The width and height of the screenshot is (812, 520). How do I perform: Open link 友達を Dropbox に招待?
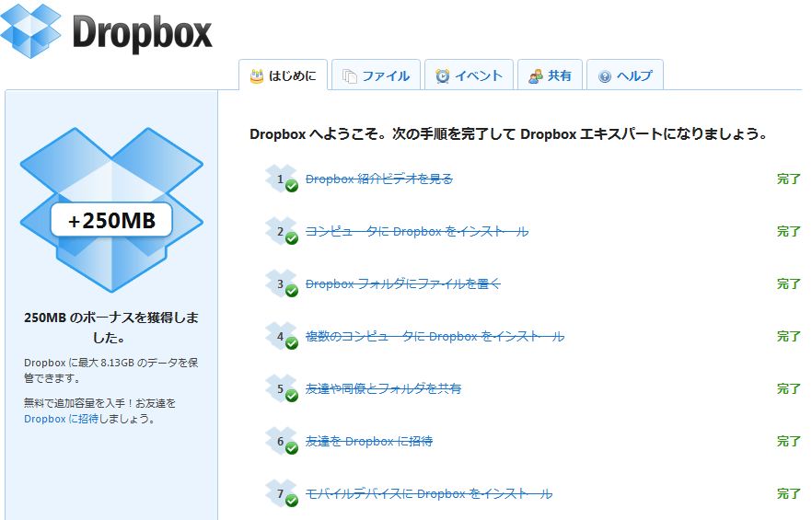click(368, 441)
